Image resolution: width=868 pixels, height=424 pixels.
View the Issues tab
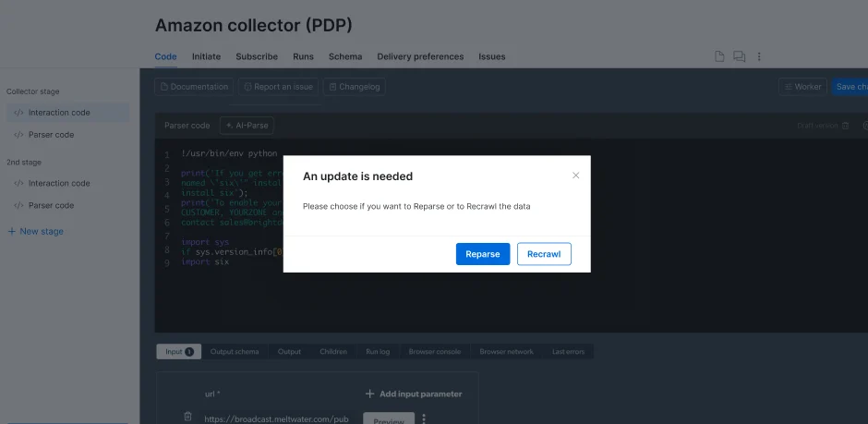pyautogui.click(x=492, y=56)
